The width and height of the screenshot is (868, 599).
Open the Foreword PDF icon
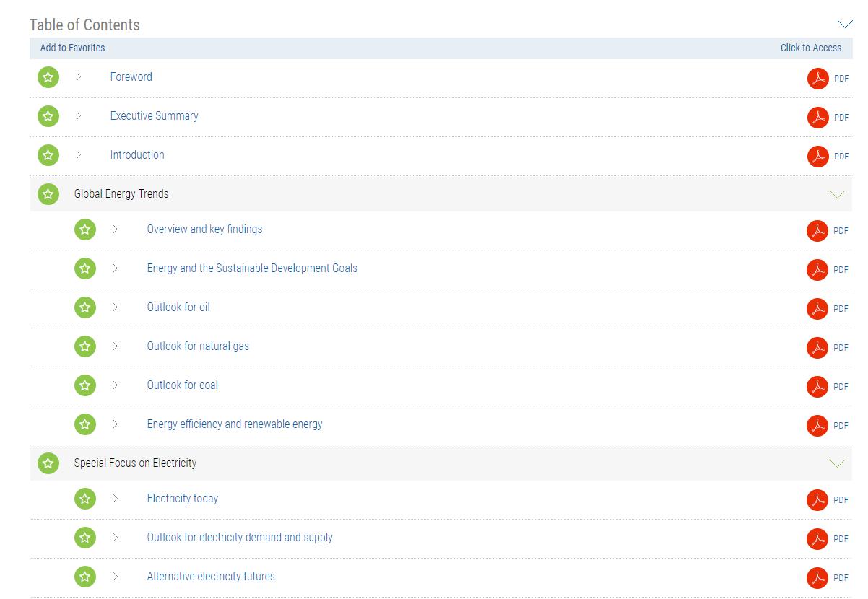point(817,78)
